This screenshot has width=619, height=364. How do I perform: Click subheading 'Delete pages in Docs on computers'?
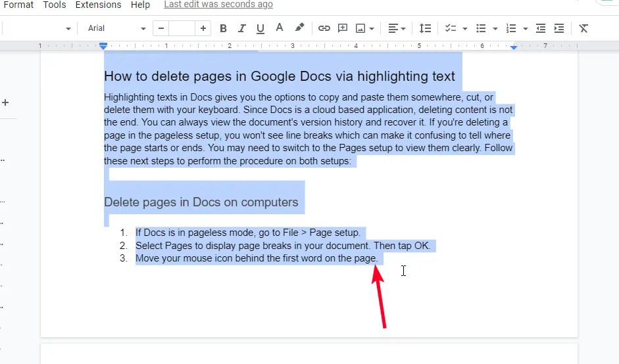tap(201, 202)
